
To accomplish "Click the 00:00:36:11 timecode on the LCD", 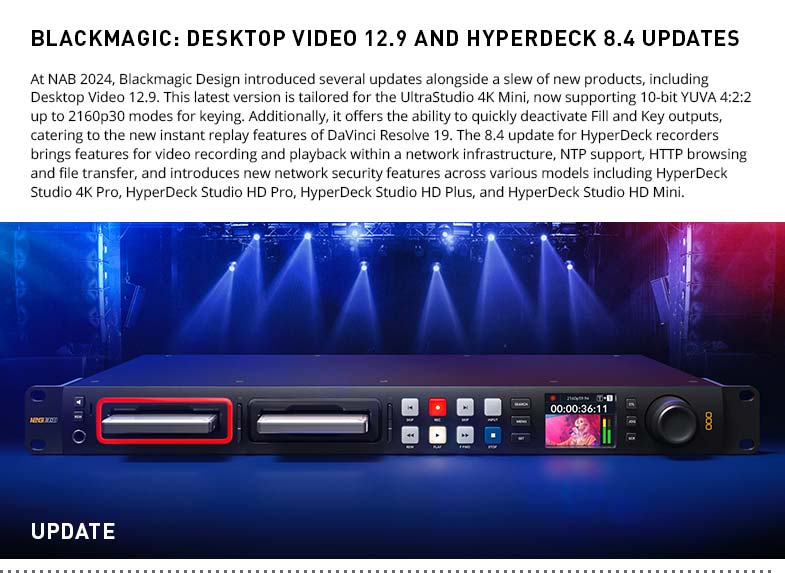I will click(x=579, y=409).
